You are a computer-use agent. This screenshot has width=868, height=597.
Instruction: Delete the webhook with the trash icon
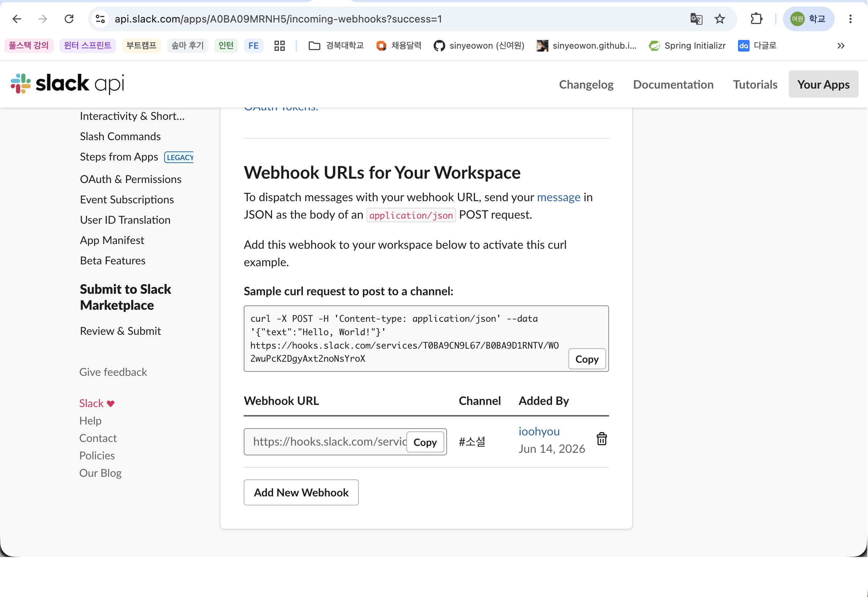click(x=602, y=439)
